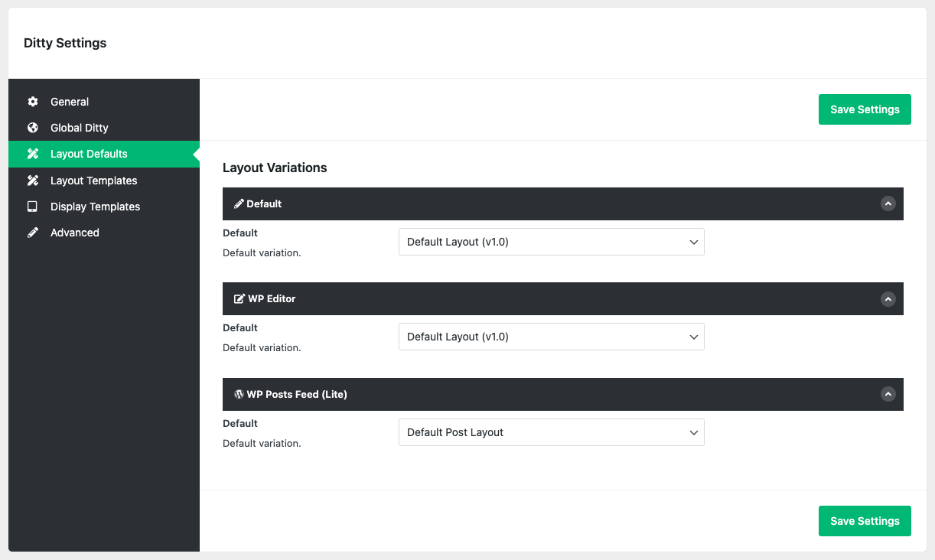Click the pencil icon in Default header
935x560 pixels.
pos(239,203)
